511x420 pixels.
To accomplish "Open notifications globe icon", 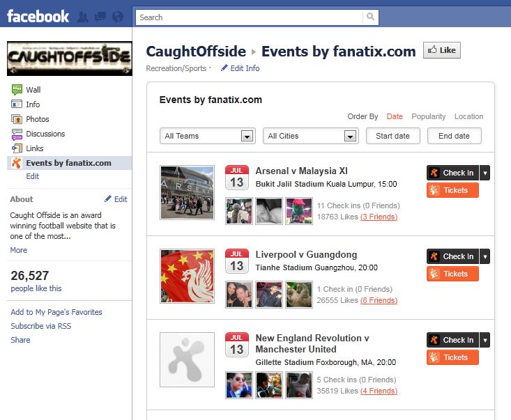I will [x=118, y=17].
